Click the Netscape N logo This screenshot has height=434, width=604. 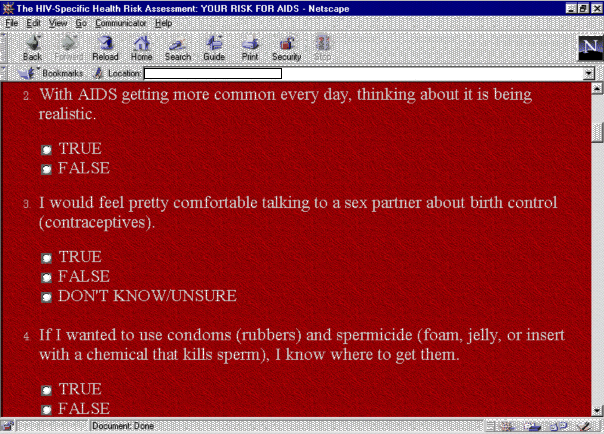(x=589, y=48)
